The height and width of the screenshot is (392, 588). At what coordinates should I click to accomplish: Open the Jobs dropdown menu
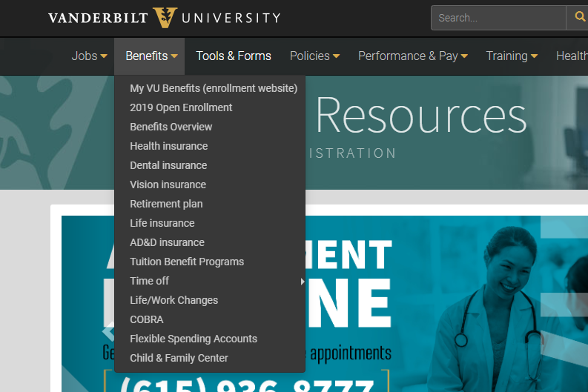click(x=89, y=56)
